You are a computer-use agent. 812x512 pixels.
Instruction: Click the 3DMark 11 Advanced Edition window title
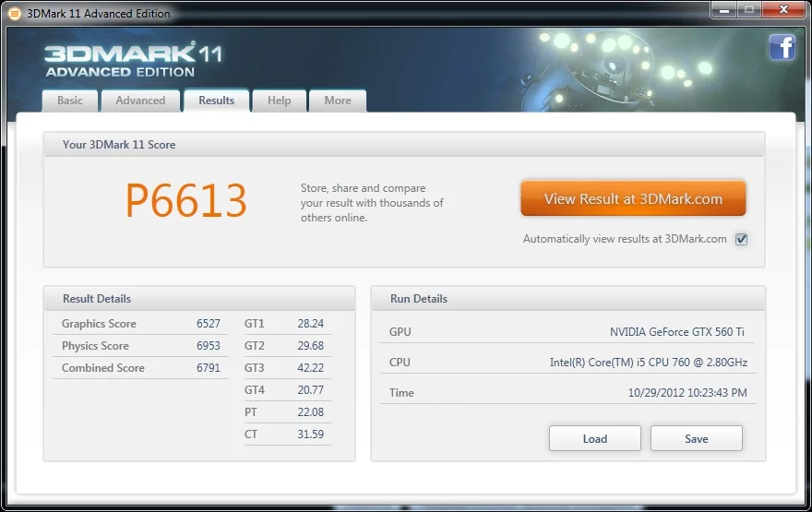point(99,14)
